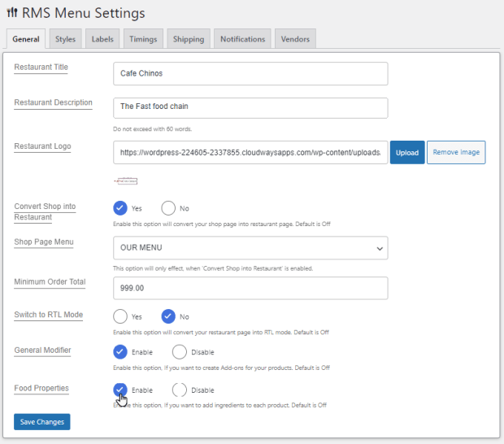Enable the General Modifier option
504x444 pixels.
pyautogui.click(x=120, y=352)
